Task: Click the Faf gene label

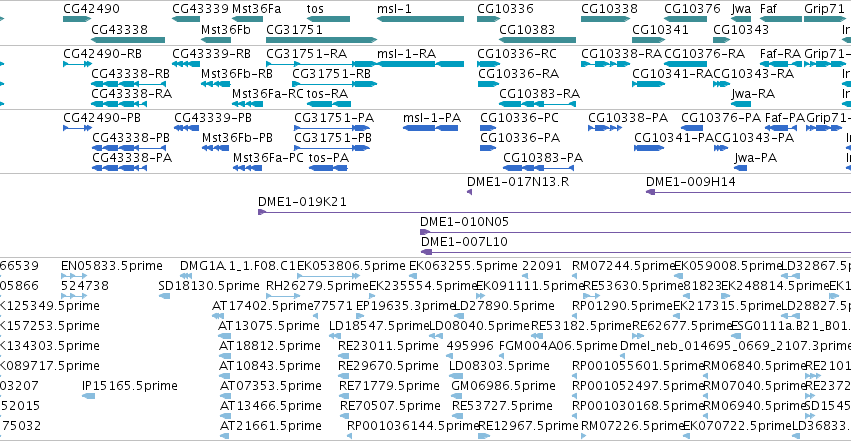Action: (768, 9)
